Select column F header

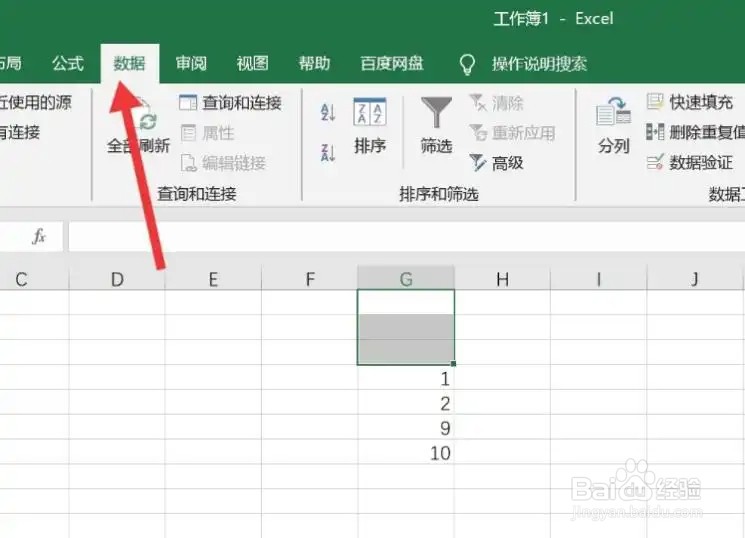310,279
